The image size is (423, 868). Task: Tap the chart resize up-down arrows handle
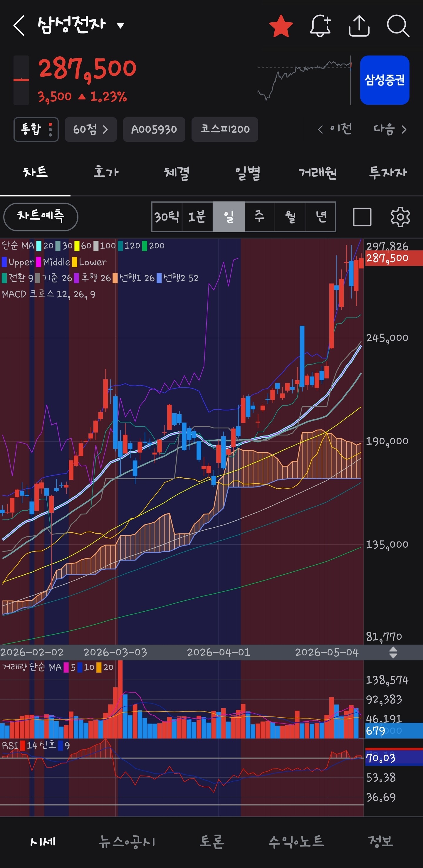pos(393,652)
